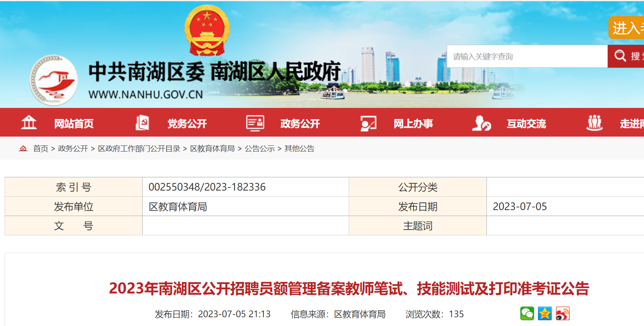Click the orange 进入 button at top right

[x=627, y=28]
